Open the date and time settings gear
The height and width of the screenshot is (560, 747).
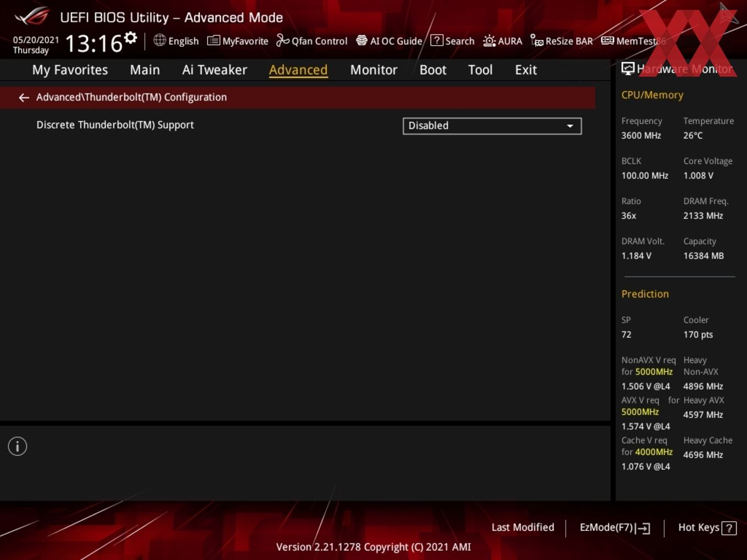point(131,38)
